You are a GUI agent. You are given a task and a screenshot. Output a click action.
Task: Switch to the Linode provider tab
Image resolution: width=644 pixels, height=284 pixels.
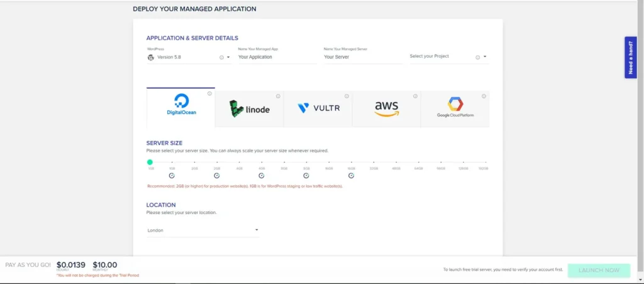tap(249, 109)
